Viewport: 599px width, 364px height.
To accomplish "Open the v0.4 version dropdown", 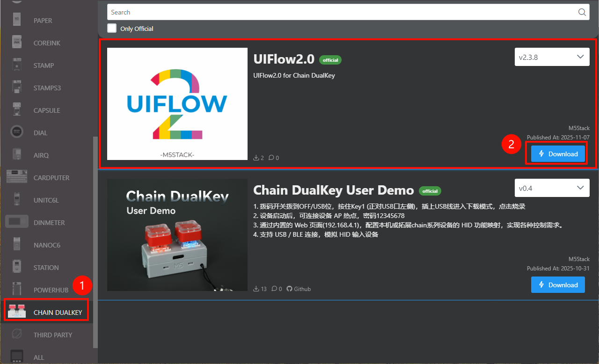I will pyautogui.click(x=552, y=188).
